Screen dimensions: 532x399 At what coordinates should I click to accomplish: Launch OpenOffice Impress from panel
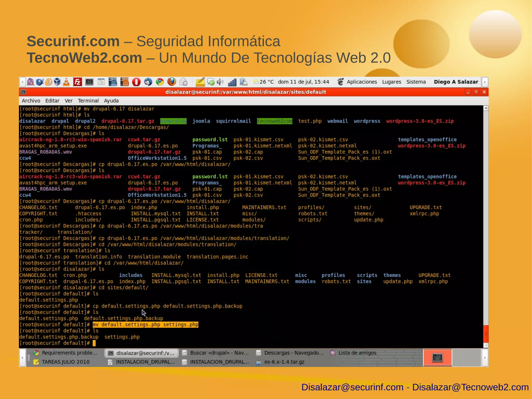[125, 82]
